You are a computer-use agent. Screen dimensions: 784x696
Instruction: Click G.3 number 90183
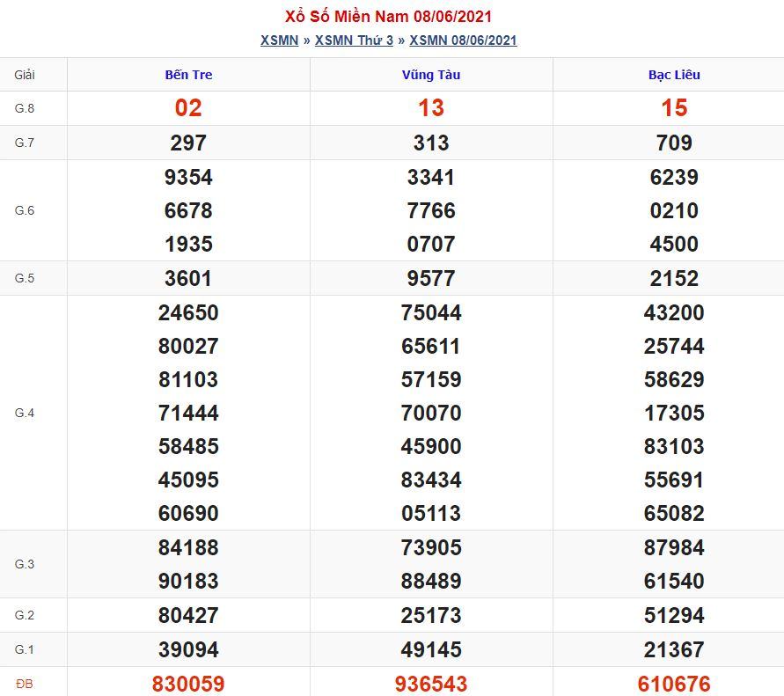[188, 581]
